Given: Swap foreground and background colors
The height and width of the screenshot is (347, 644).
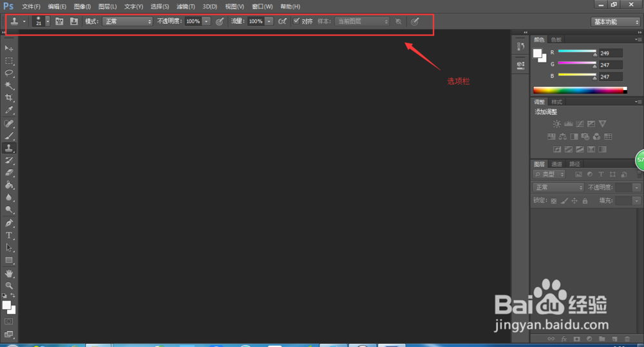Looking at the screenshot, I should (13, 295).
